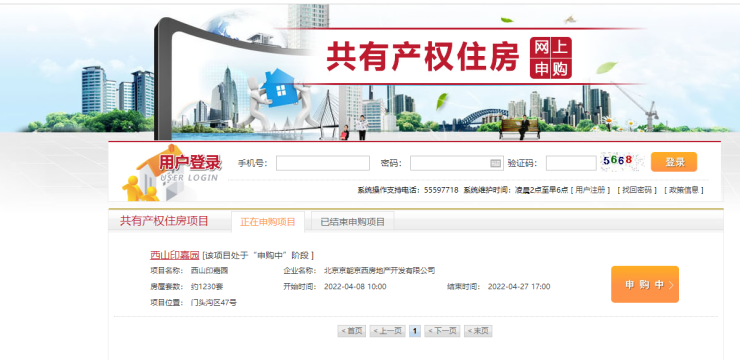This screenshot has width=740, height=360.
Task: Click the password input field
Action: point(456,163)
